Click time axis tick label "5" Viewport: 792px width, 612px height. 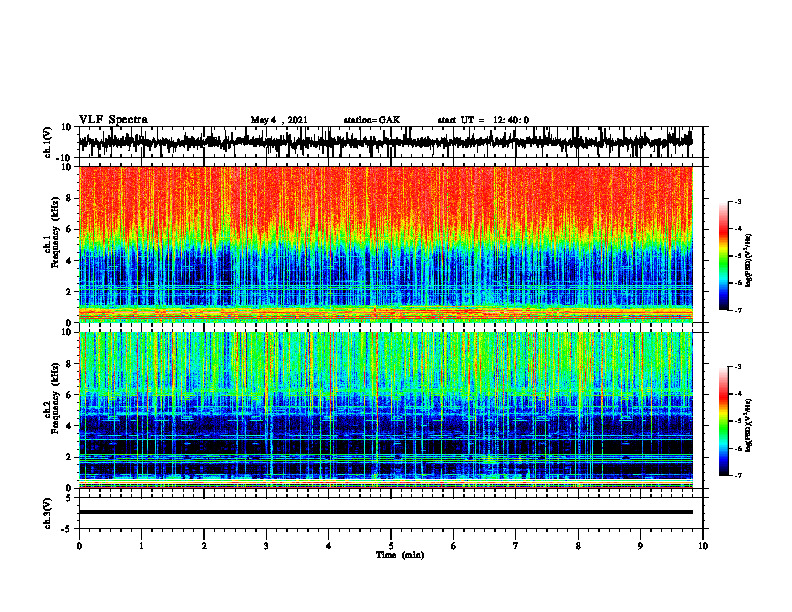point(391,546)
